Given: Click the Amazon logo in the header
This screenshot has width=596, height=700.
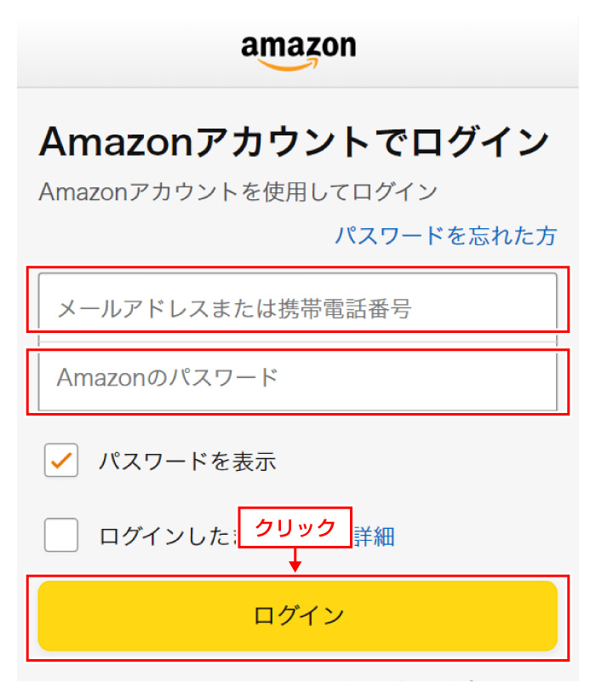Looking at the screenshot, I should tap(298, 45).
